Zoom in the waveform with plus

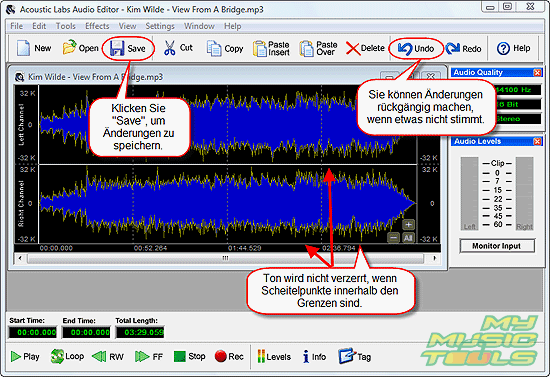(x=408, y=224)
